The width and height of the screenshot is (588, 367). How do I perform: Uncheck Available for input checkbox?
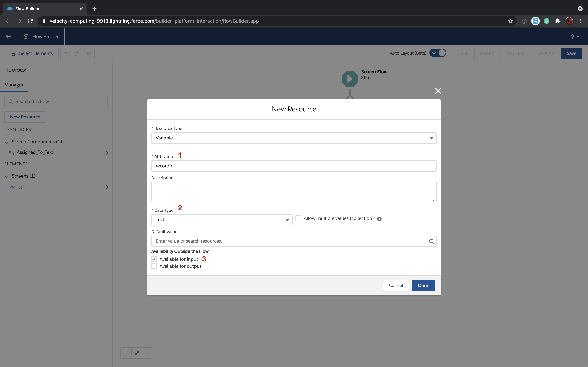[x=154, y=259]
